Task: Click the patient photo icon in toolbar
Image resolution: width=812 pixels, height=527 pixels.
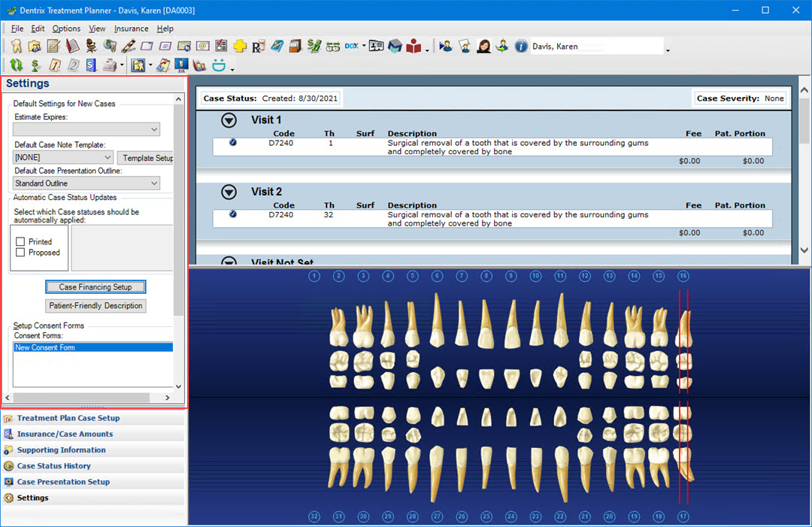Action: coord(483,47)
